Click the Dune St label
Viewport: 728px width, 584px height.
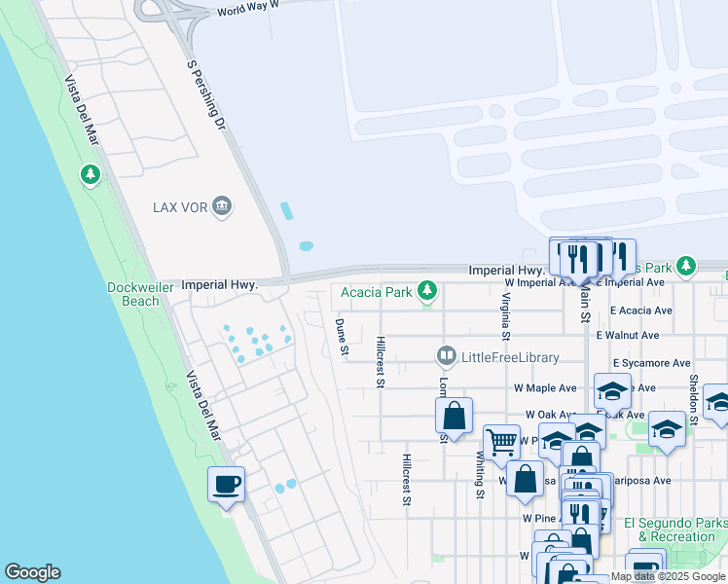(343, 337)
